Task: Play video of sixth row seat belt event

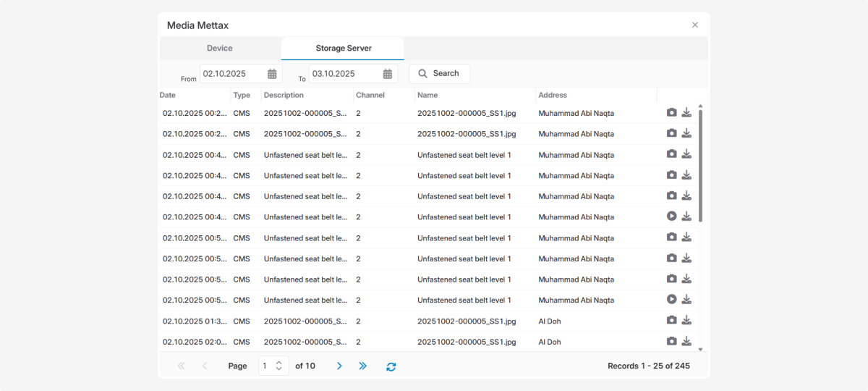Action: [672, 216]
